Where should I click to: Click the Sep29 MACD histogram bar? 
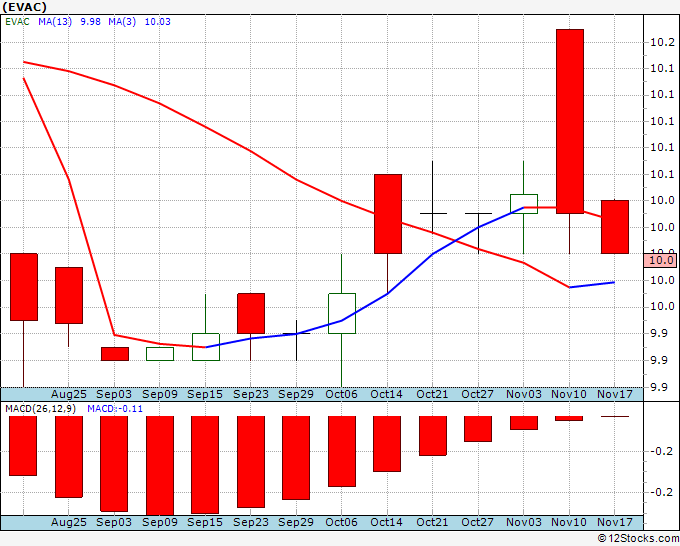[x=296, y=458]
